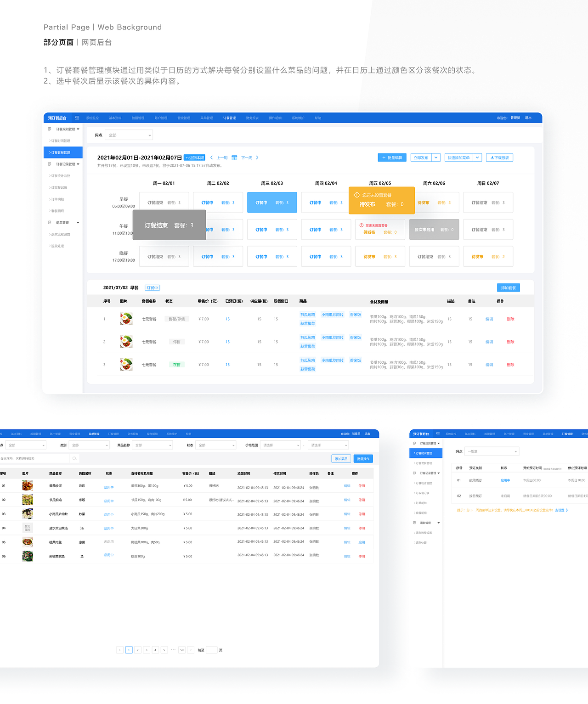Screen dimensions: 588x704
Task: Go to page 2 in pagination
Action: pyautogui.click(x=137, y=650)
